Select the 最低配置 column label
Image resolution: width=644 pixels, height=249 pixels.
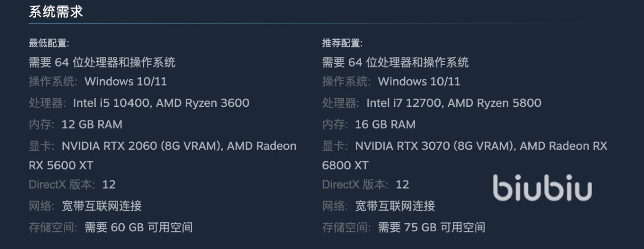point(49,43)
